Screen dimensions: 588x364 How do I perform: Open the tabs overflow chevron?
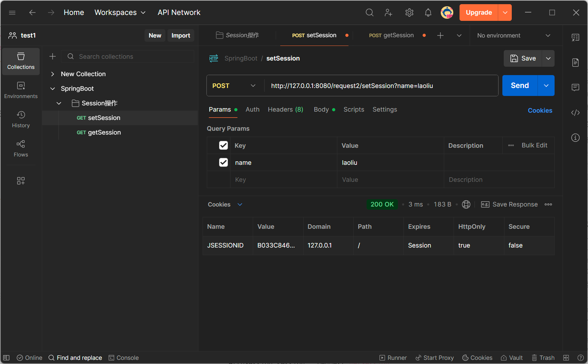[x=459, y=35]
